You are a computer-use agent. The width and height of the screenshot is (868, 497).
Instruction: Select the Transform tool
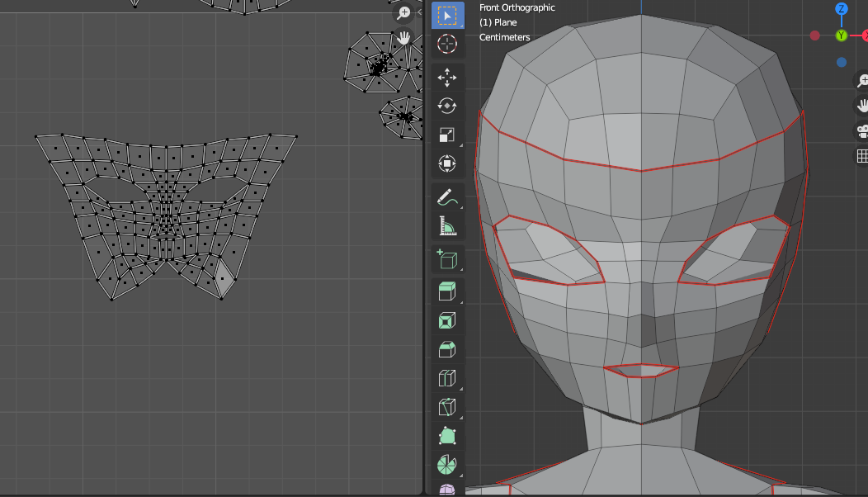click(447, 163)
